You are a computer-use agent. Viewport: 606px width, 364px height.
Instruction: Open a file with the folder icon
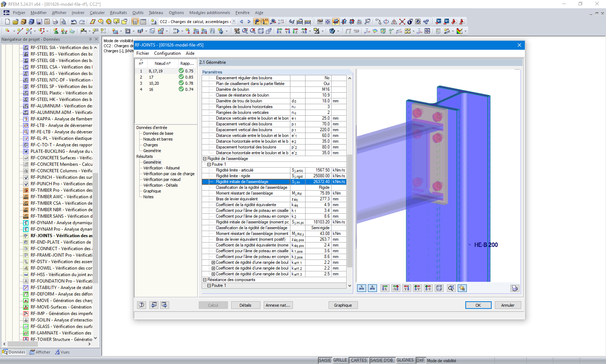(15, 22)
